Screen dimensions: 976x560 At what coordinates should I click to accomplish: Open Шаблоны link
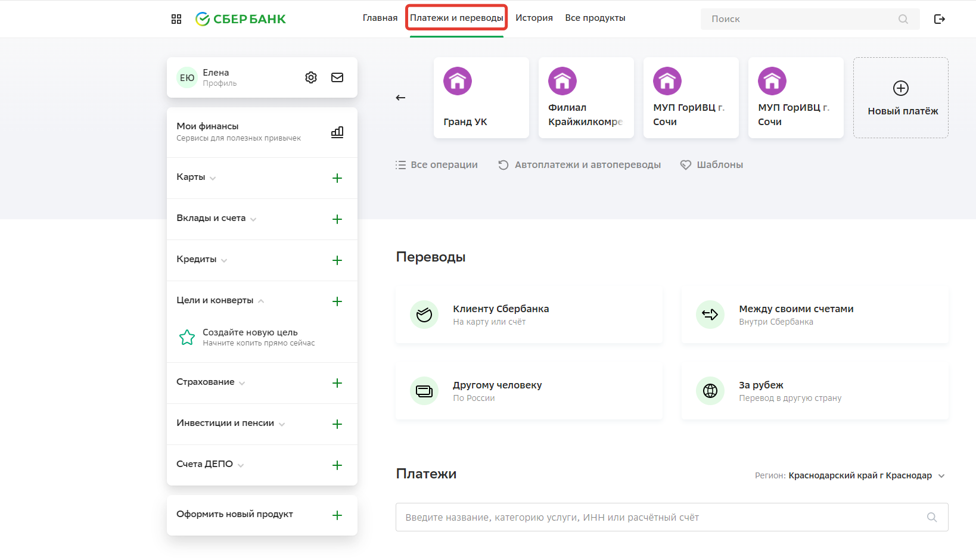coord(711,165)
